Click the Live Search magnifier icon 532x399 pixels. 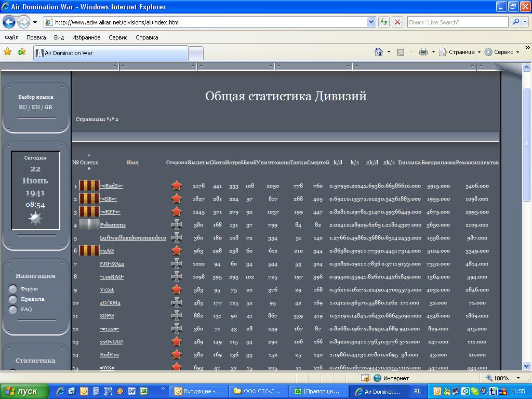[516, 22]
